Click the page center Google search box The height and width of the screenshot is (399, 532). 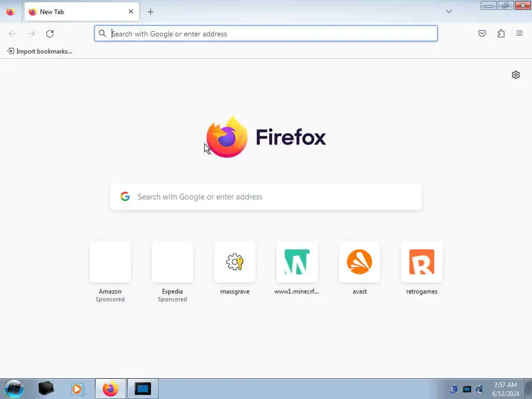tap(265, 197)
